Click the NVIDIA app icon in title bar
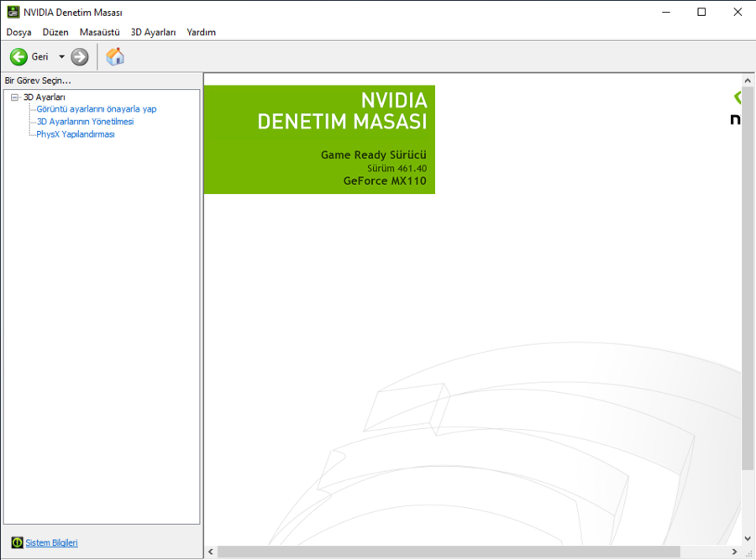Screen dimensions: 756x560 13,12
